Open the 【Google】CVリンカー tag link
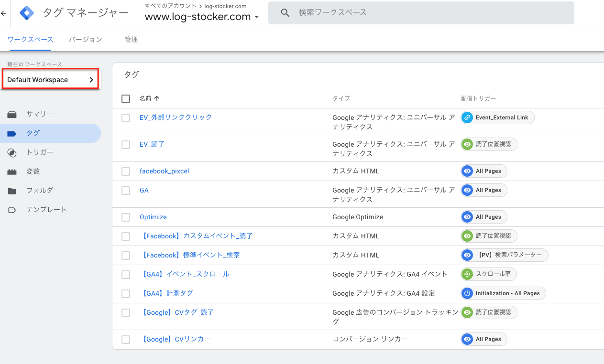 coord(176,339)
